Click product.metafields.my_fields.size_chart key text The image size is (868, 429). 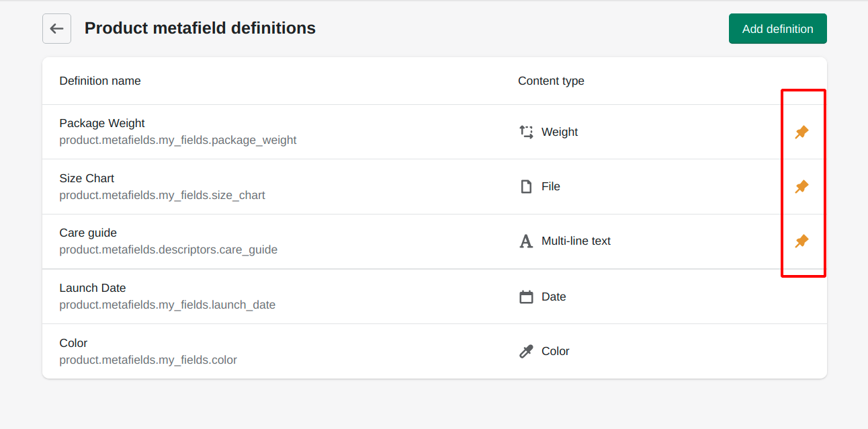click(162, 196)
